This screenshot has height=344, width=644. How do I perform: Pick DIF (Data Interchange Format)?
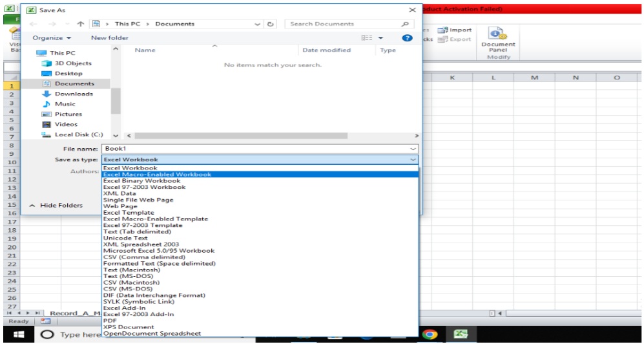pos(260,296)
